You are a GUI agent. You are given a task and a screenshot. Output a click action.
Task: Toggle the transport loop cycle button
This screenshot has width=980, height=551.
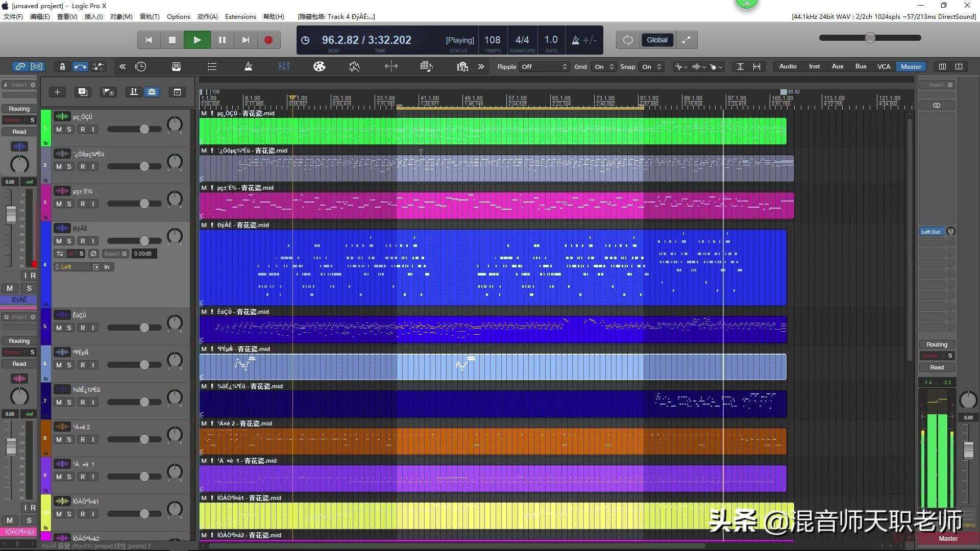(628, 40)
